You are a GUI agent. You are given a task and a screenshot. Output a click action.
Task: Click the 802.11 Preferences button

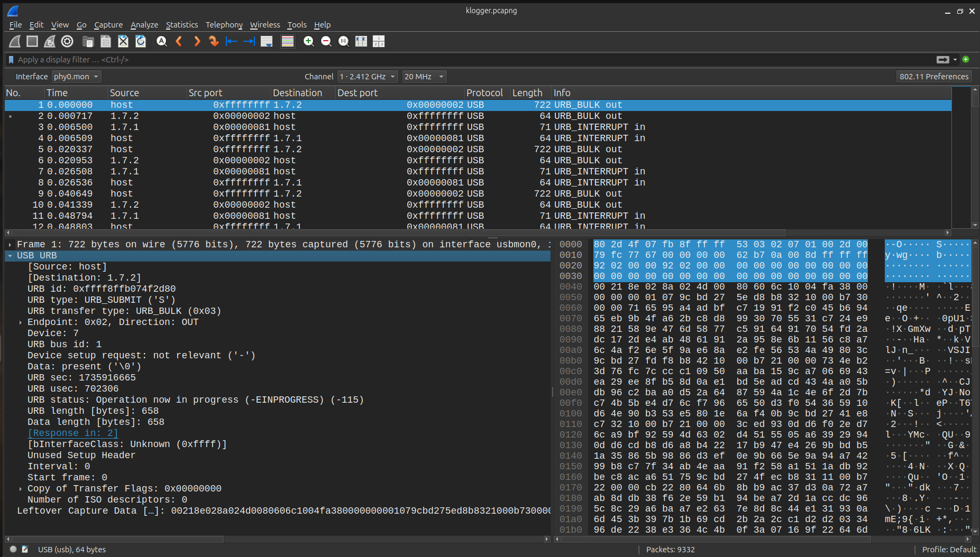pyautogui.click(x=934, y=77)
